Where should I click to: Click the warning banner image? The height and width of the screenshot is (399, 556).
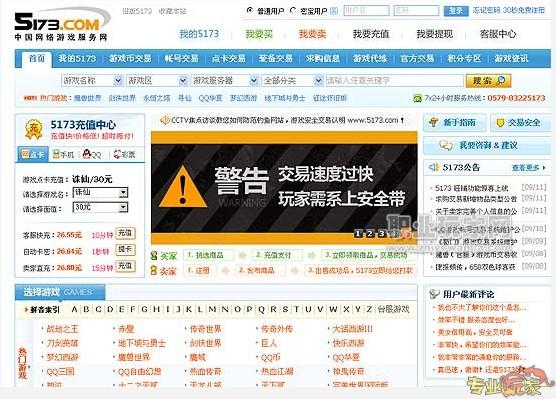(x=284, y=187)
